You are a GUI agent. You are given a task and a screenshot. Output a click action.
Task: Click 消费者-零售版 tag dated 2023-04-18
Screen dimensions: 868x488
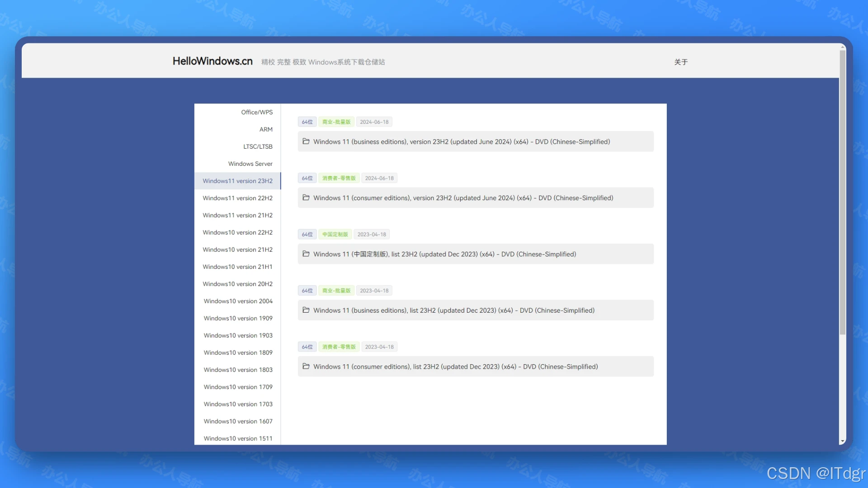point(339,347)
